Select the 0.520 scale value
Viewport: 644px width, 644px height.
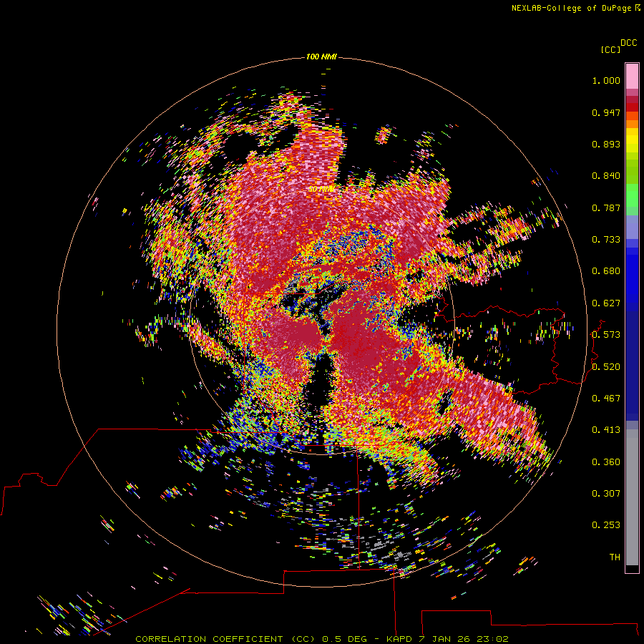coord(606,367)
